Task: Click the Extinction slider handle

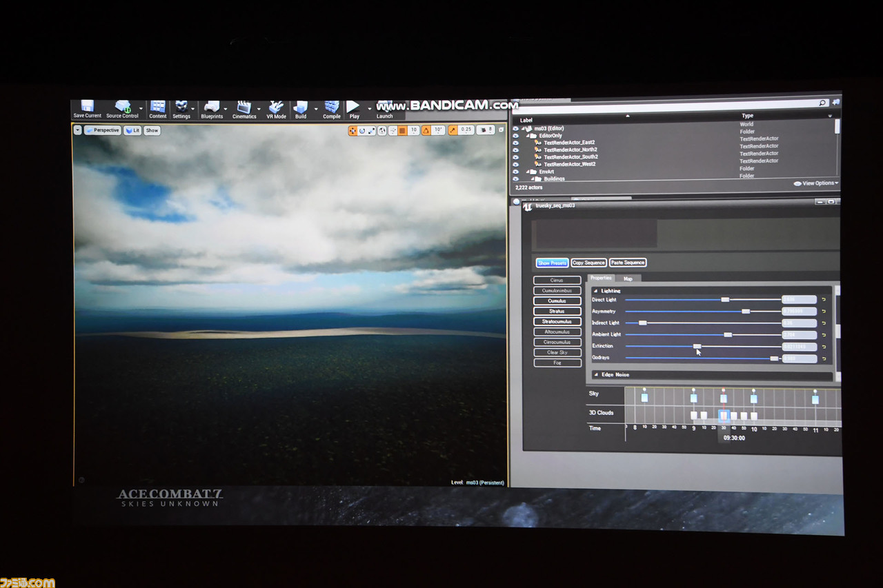Action: coord(697,346)
